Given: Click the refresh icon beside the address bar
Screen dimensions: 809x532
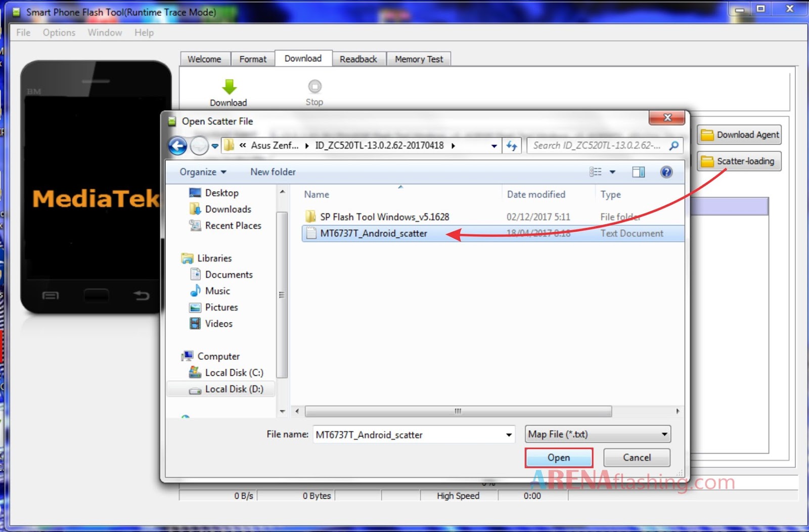Looking at the screenshot, I should 512,146.
